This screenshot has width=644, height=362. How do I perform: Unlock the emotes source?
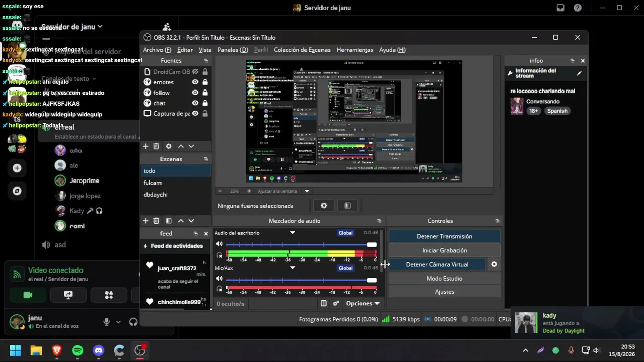coord(205,82)
